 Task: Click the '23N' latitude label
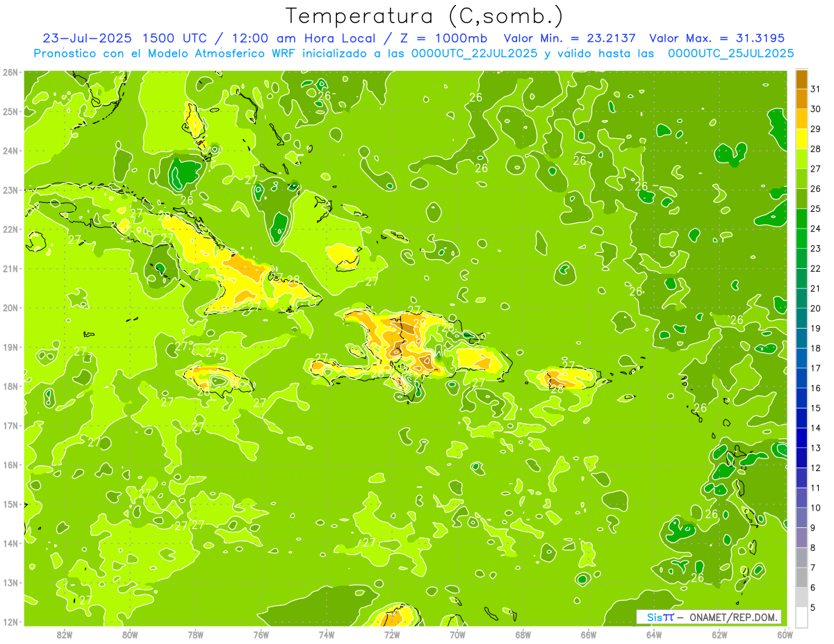tap(10, 190)
